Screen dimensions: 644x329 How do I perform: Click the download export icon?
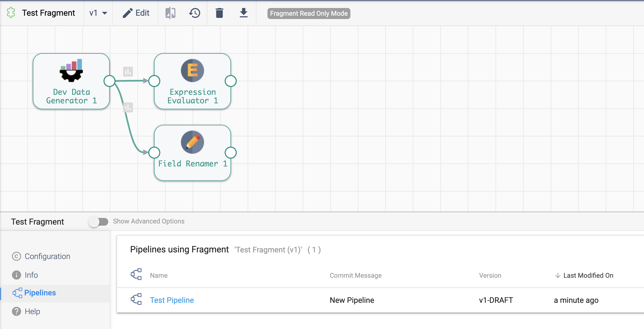coord(243,13)
